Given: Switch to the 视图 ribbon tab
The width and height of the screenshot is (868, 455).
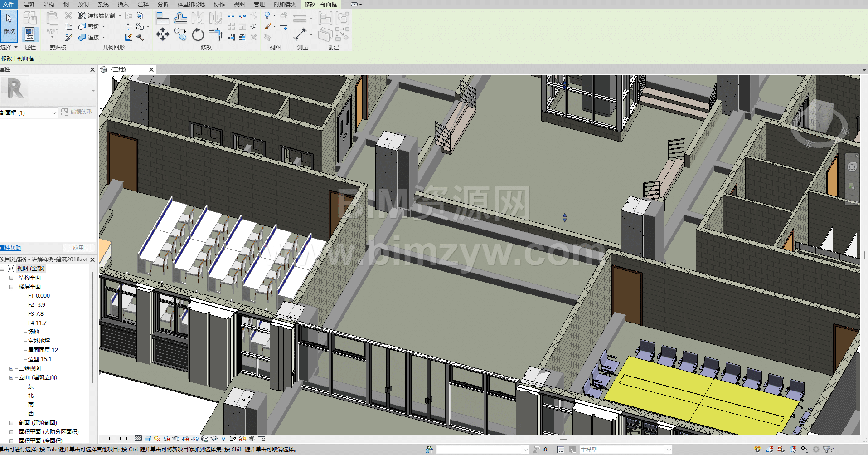Looking at the screenshot, I should [x=239, y=4].
